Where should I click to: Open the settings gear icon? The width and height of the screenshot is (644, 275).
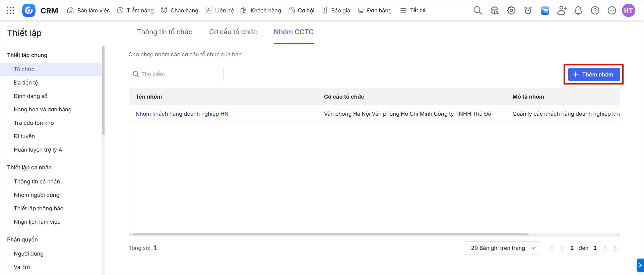[x=511, y=10]
